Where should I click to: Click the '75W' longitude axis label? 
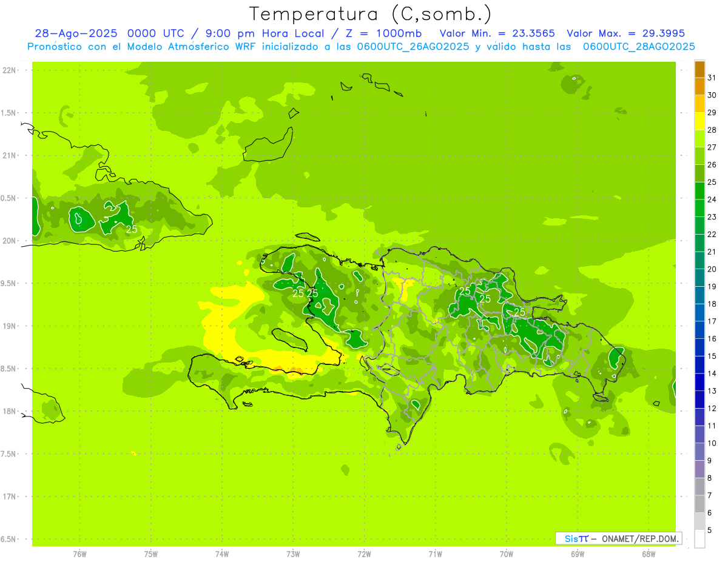[x=151, y=555]
